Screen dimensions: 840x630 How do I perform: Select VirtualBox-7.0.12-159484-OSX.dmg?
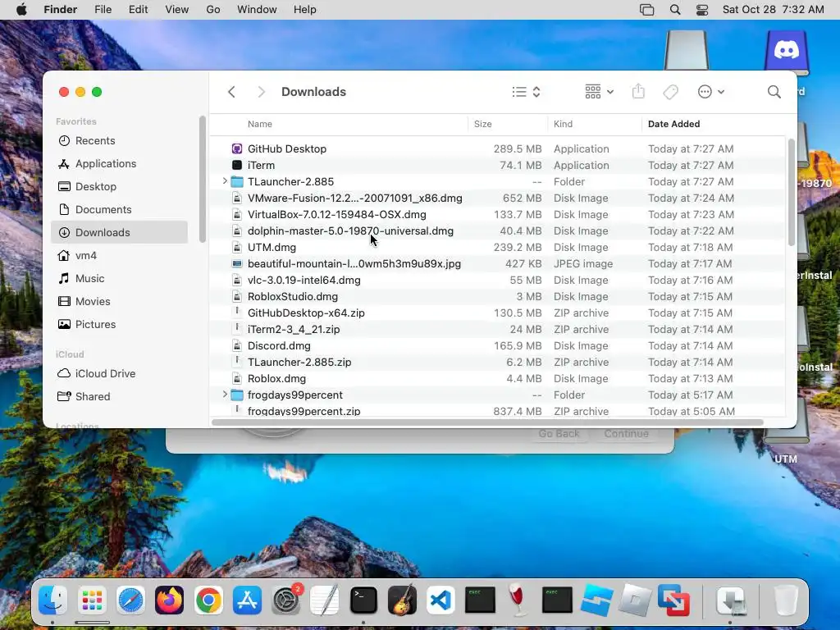point(497,215)
